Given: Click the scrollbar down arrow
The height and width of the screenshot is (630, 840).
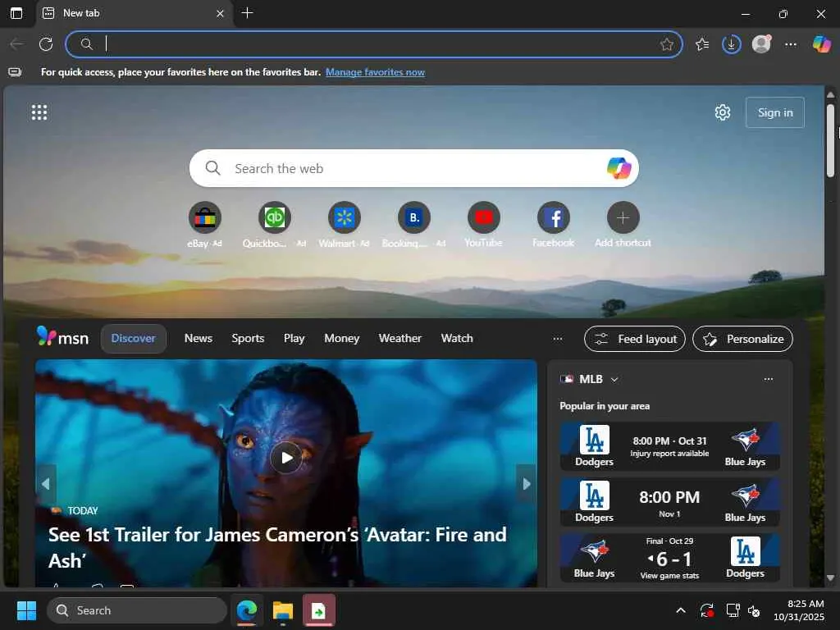Looking at the screenshot, I should click(x=830, y=578).
